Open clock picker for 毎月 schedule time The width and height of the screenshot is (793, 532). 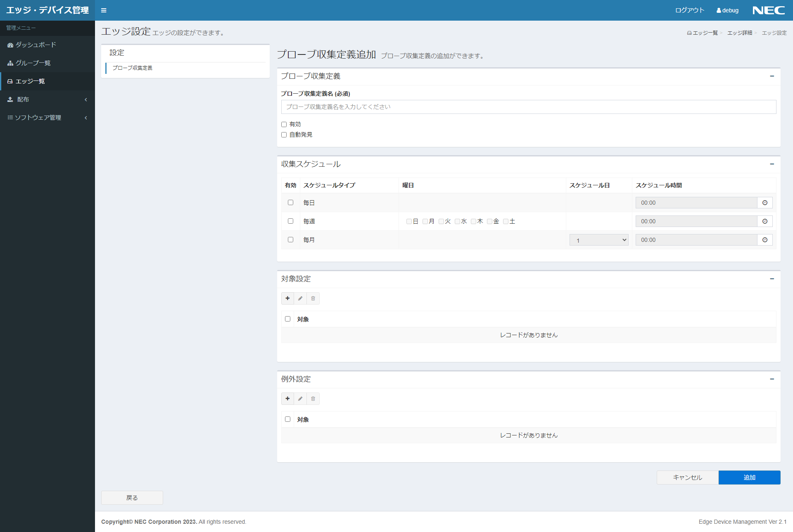pos(765,240)
